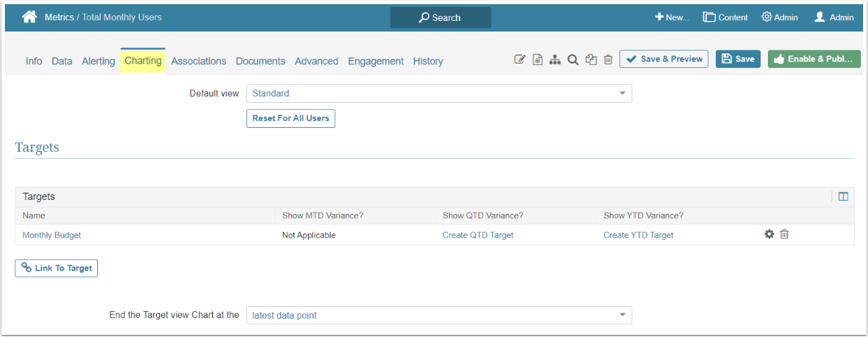The image size is (868, 337).
Task: Open the document page icon in toolbar
Action: tap(538, 60)
